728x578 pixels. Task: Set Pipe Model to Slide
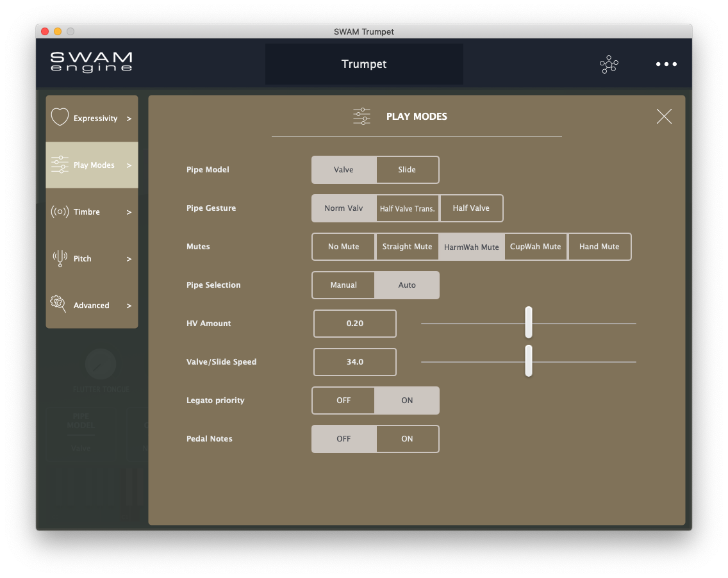[407, 170]
